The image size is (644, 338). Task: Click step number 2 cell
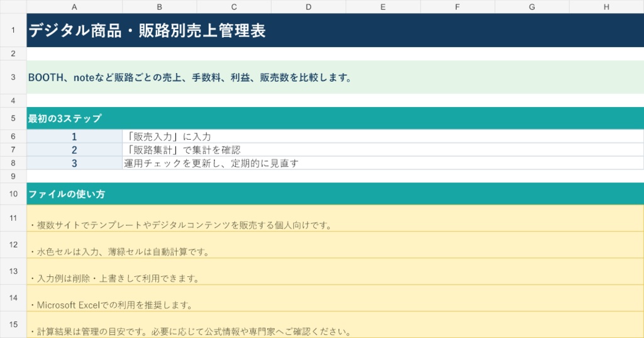tap(74, 150)
